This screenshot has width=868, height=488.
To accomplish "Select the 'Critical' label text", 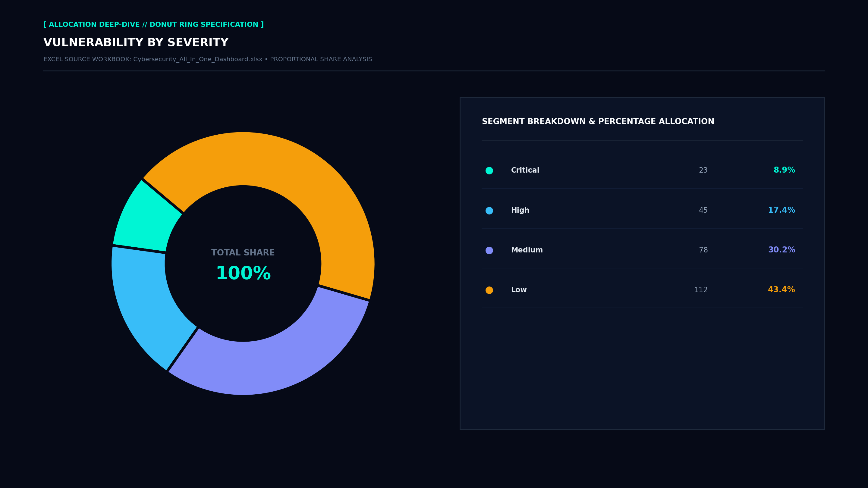I will coord(525,170).
